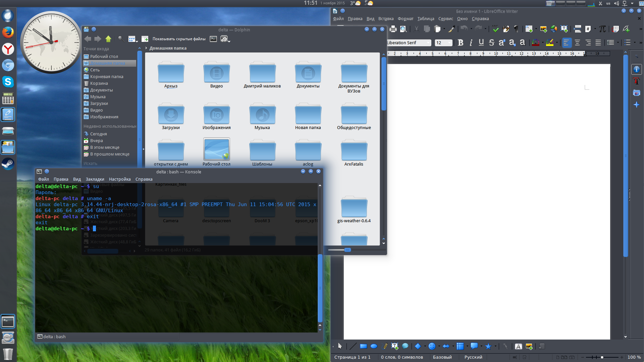Open the Liberation Serif font dropdown
Viewport: 644px width, 362px height.
click(428, 43)
